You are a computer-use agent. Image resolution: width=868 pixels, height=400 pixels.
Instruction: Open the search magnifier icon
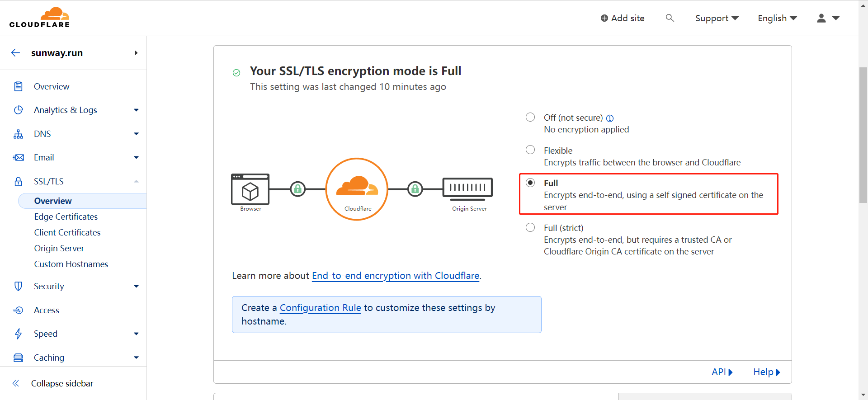pos(670,18)
